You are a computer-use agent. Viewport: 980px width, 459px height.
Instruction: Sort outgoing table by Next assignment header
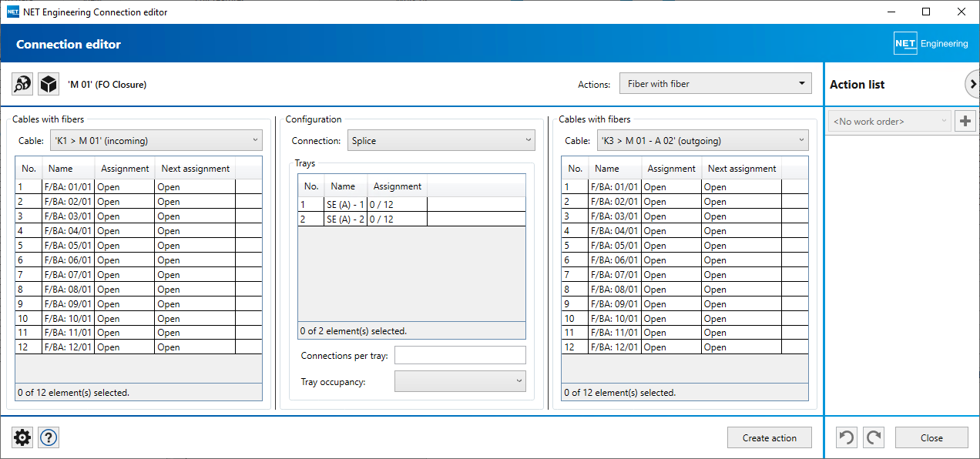tap(741, 168)
